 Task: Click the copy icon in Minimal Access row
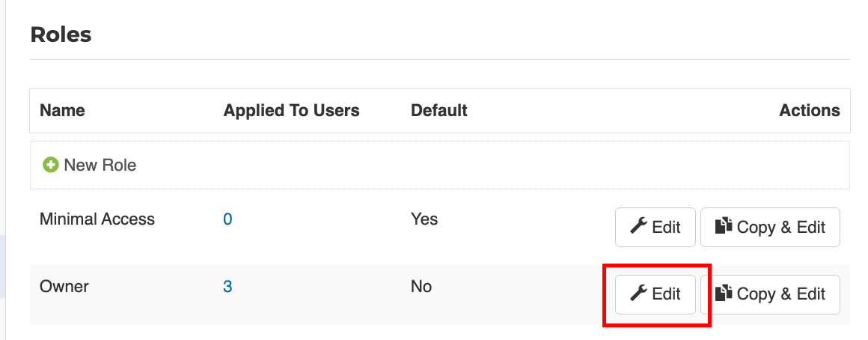point(723,227)
